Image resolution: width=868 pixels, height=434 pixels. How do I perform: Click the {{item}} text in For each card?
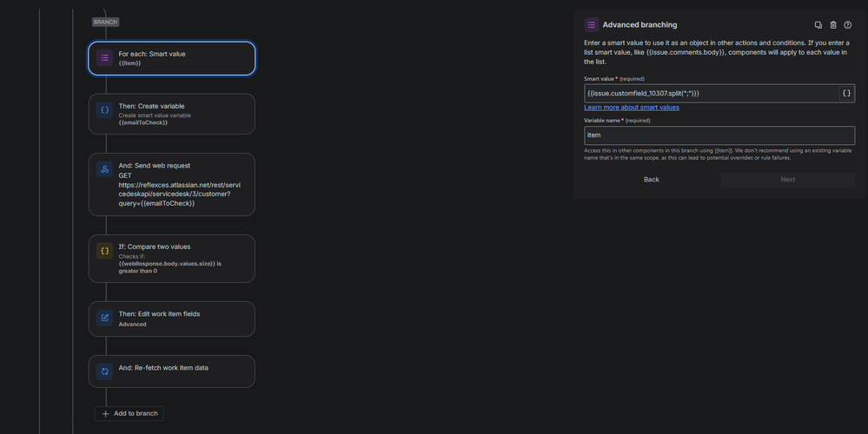coord(129,63)
